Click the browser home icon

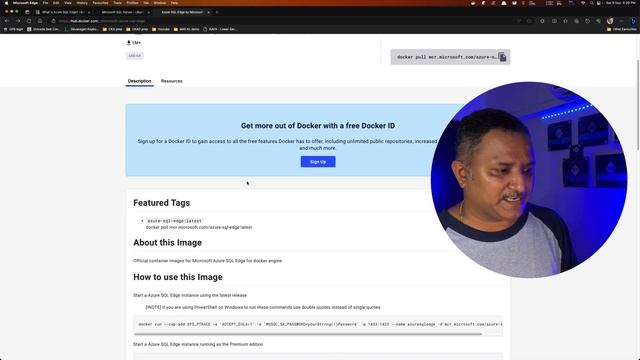pos(40,21)
